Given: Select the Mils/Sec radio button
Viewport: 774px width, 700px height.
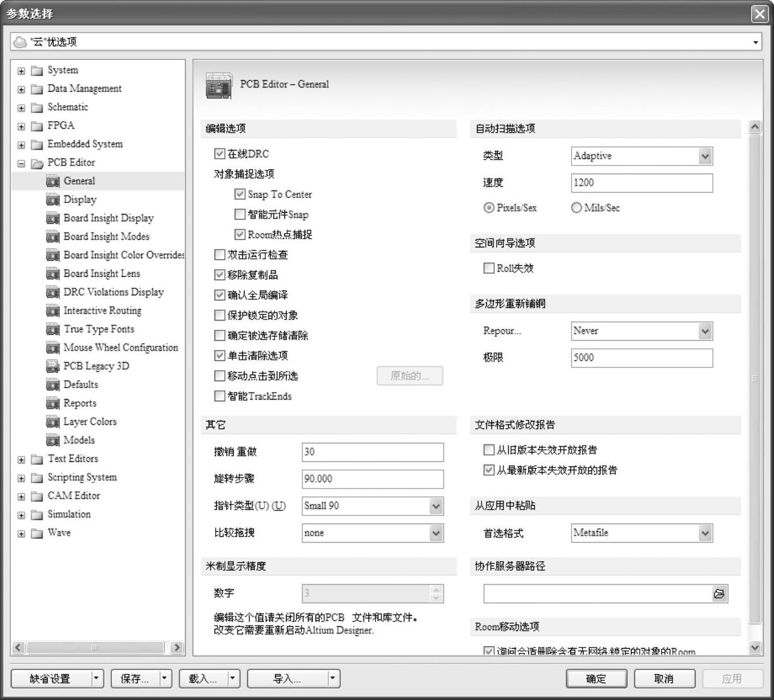Looking at the screenshot, I should 576,208.
